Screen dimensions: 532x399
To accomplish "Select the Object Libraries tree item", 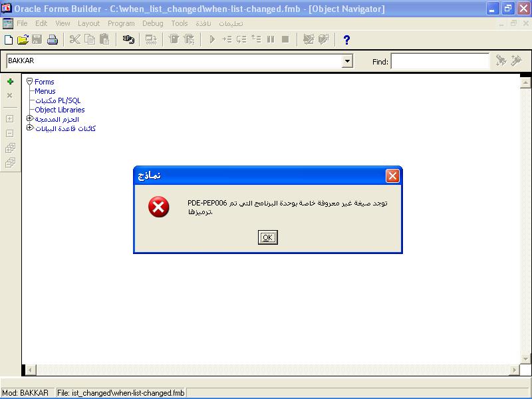I will 60,110.
